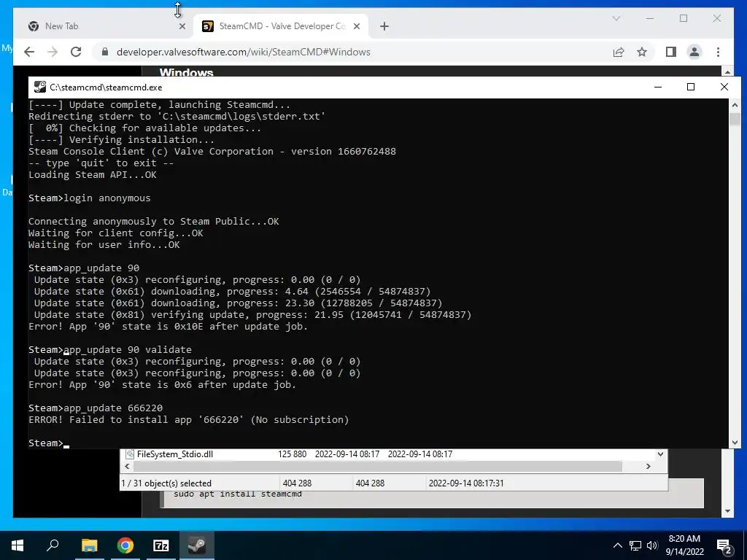Click the Chrome forward arrow
This screenshot has height=560, width=747.
point(53,52)
